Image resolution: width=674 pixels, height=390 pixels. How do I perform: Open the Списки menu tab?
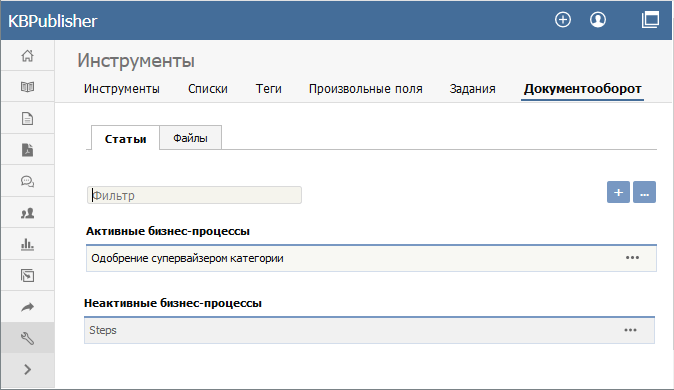coord(208,89)
